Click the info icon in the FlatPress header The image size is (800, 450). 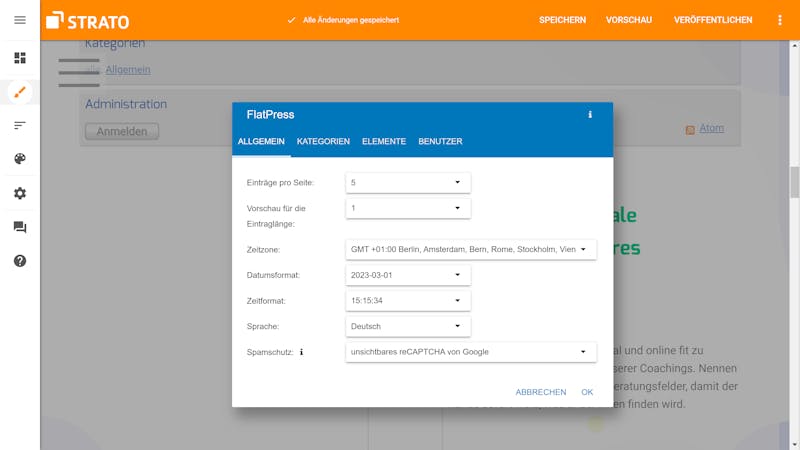[590, 115]
